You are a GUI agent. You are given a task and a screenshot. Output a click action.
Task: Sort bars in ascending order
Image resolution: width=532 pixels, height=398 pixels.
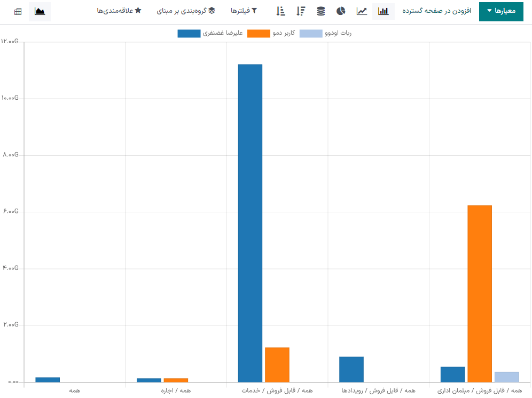click(281, 11)
